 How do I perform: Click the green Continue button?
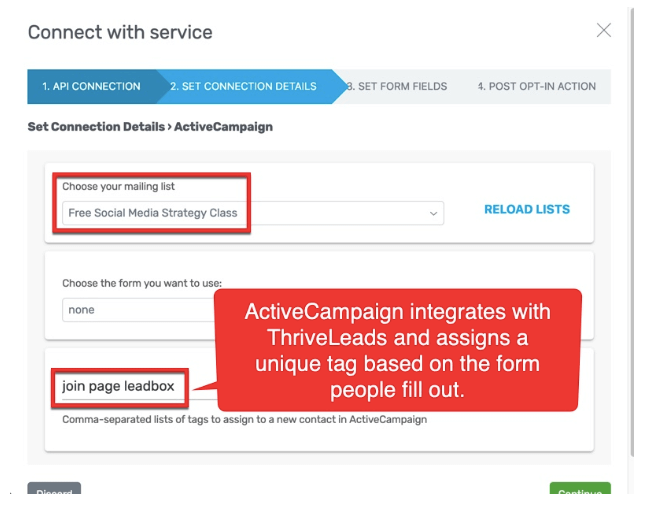579,491
